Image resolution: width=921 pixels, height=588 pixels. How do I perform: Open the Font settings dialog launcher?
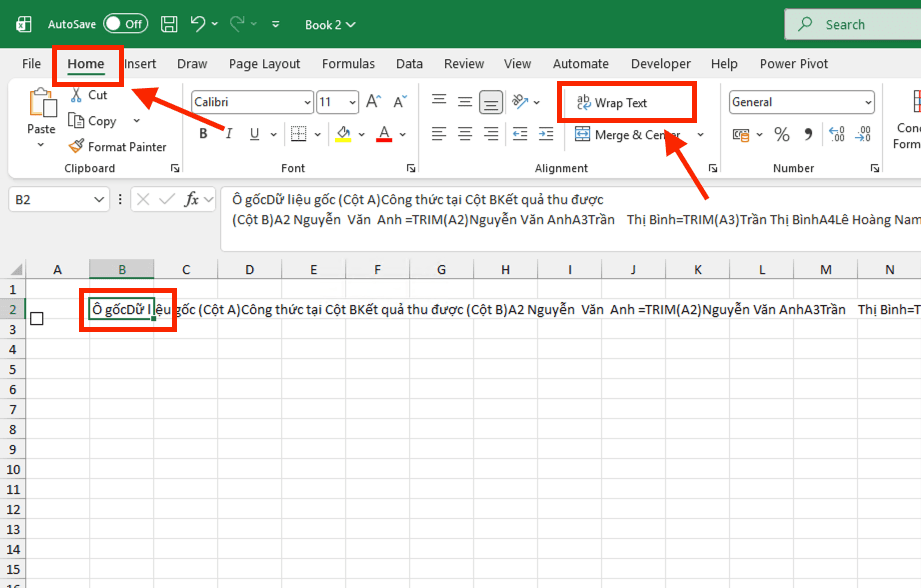411,168
